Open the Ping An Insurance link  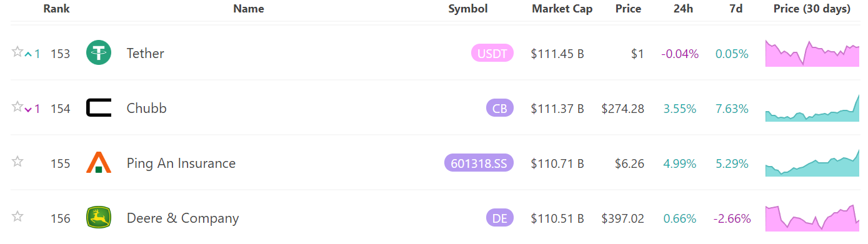click(181, 163)
